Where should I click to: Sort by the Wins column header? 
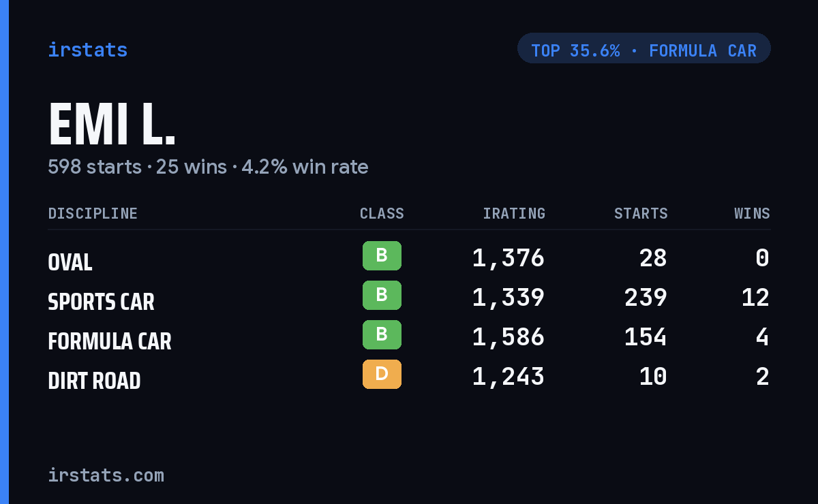[752, 214]
